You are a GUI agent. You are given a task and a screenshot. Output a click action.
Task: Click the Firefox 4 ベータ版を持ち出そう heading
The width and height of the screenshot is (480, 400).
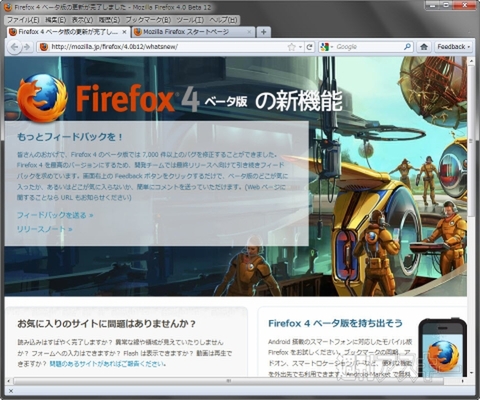335,323
